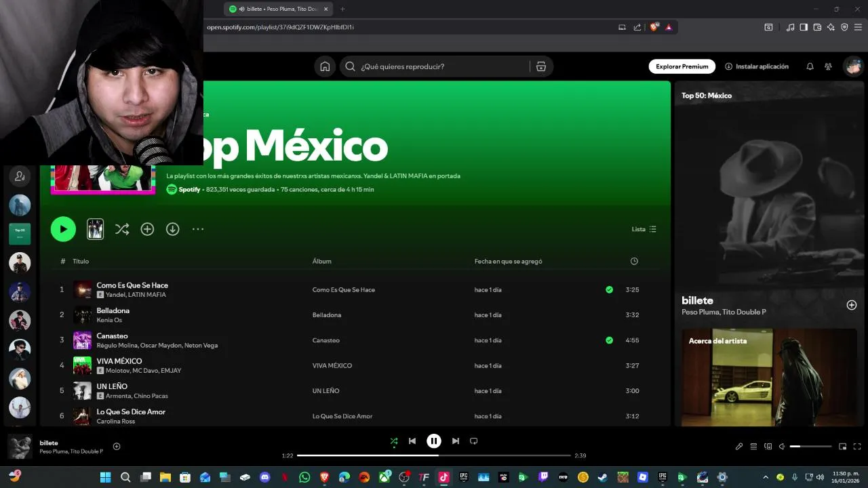868x488 pixels.
Task: Open Brave Wallet icon
Action: coord(817,27)
